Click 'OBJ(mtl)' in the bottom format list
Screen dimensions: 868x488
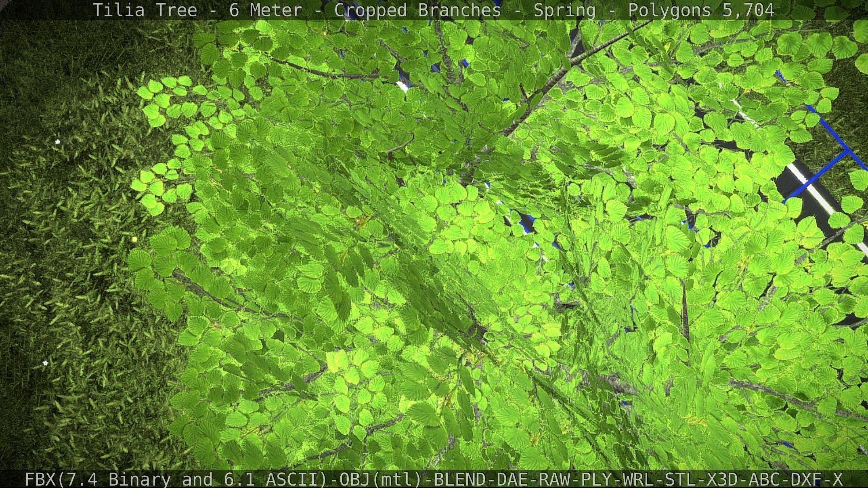381,480
